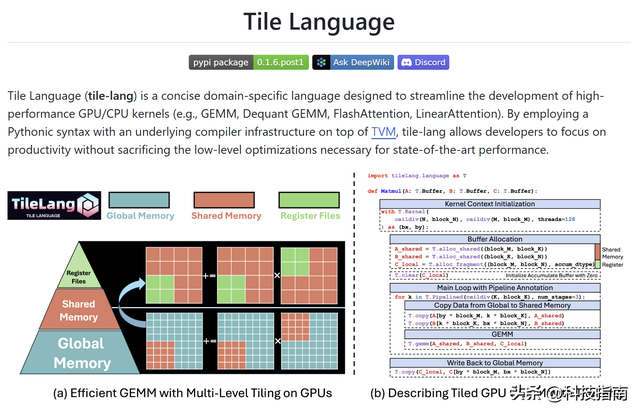Click the 'GEMM' section header
This screenshot has height=413, width=640.
pyautogui.click(x=502, y=334)
